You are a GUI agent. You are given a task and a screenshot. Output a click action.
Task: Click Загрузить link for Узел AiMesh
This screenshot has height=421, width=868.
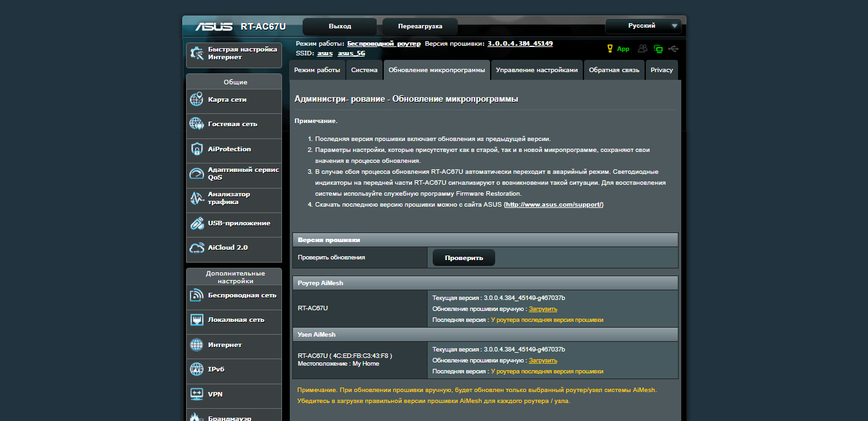point(543,360)
